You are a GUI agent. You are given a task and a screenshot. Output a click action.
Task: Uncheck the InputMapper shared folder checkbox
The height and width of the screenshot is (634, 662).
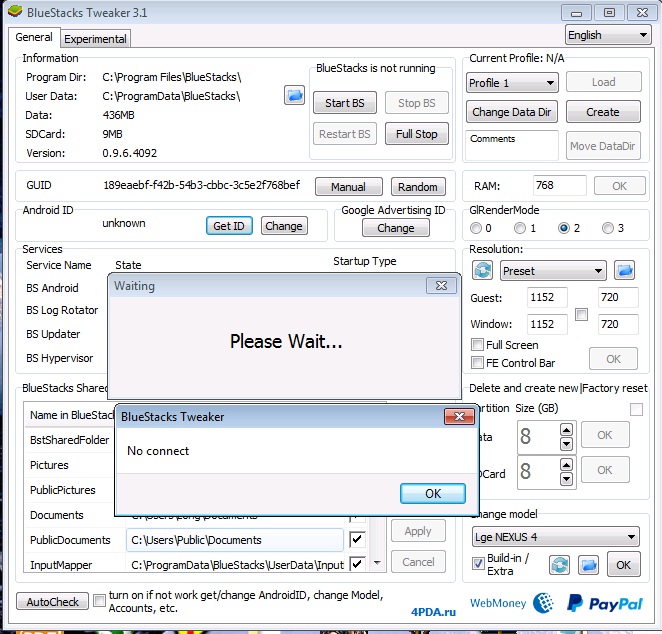click(357, 564)
